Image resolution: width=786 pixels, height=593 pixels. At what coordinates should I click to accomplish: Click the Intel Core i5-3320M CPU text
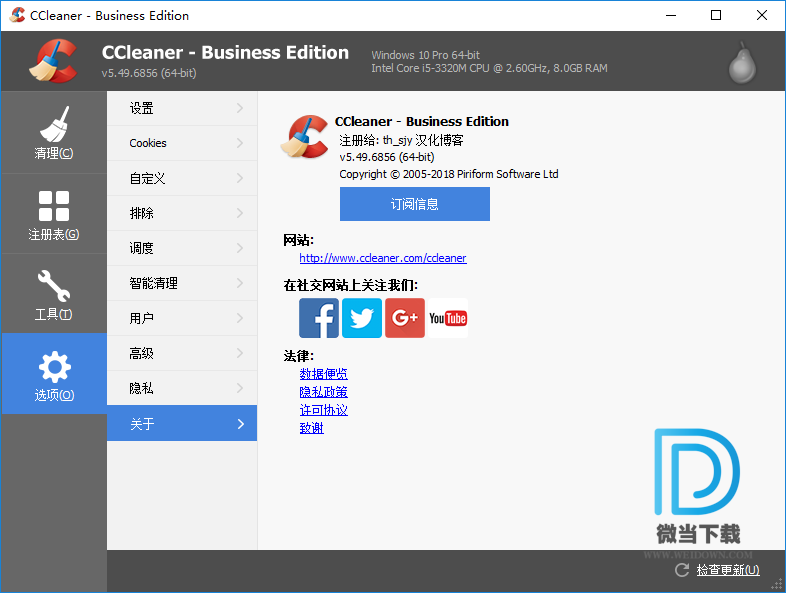pyautogui.click(x=489, y=68)
